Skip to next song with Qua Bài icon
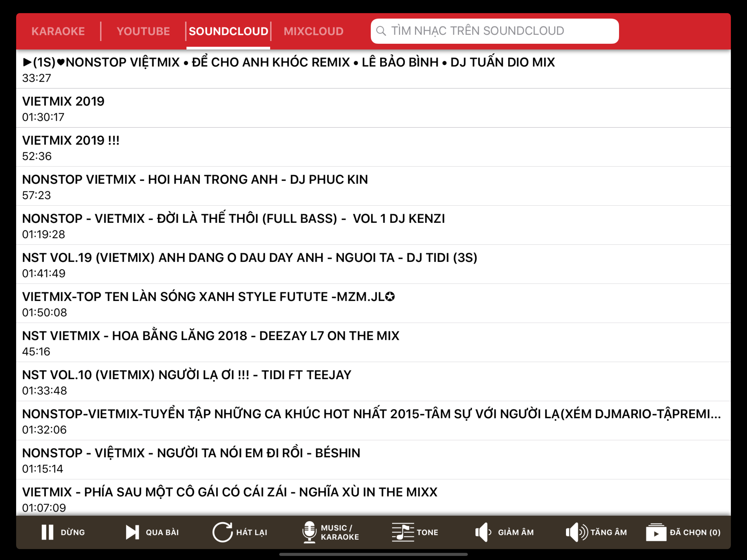Image resolution: width=747 pixels, height=560 pixels. click(x=132, y=532)
